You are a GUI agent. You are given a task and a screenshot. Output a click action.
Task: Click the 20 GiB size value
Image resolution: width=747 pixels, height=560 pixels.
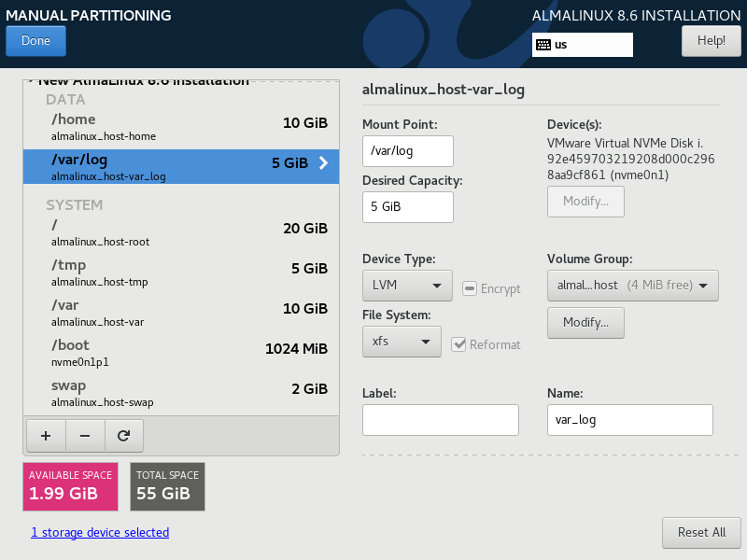(x=305, y=228)
